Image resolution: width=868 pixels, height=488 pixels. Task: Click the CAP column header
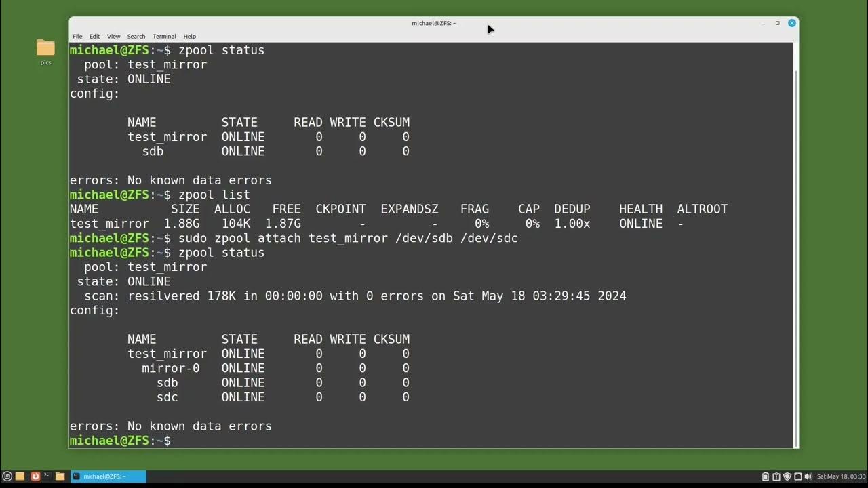pyautogui.click(x=529, y=209)
